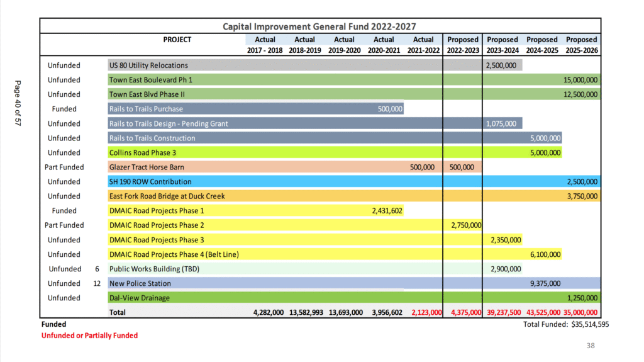Click the 12,500,000 value for Town East Phase II
Viewport: 644px width, 362px height.
580,94
